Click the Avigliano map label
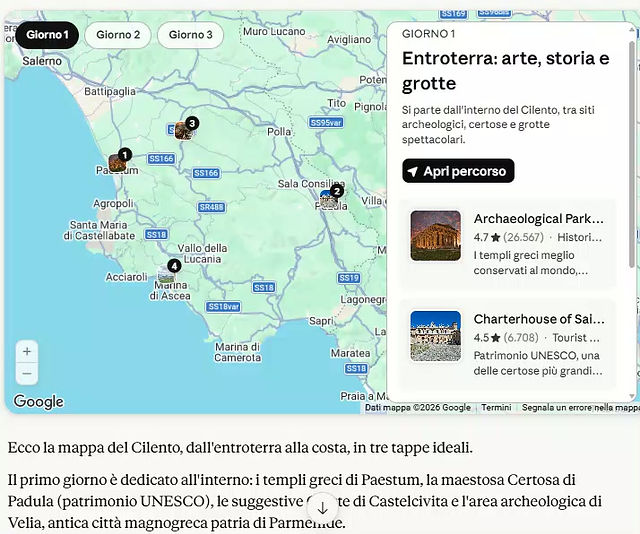 349,40
